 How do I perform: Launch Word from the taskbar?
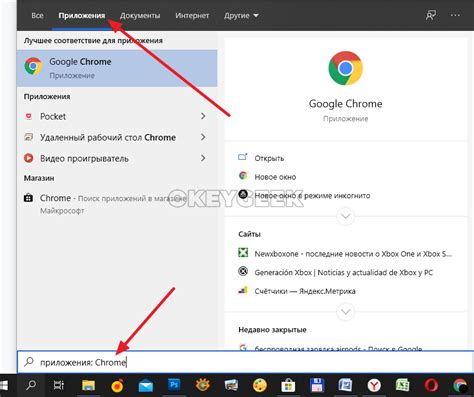(x=345, y=385)
